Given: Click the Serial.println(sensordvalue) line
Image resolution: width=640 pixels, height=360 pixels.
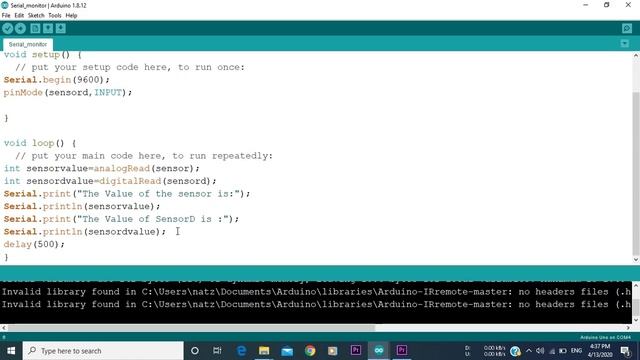Looking at the screenshot, I should pos(85,231).
